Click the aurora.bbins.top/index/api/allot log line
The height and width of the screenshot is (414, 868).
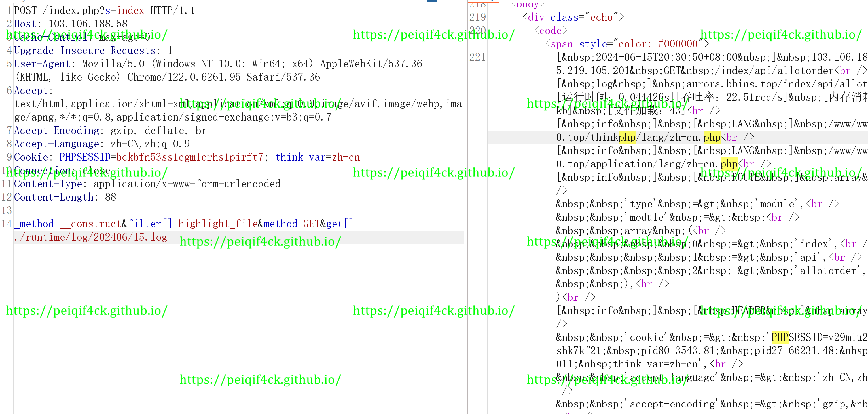pyautogui.click(x=777, y=84)
